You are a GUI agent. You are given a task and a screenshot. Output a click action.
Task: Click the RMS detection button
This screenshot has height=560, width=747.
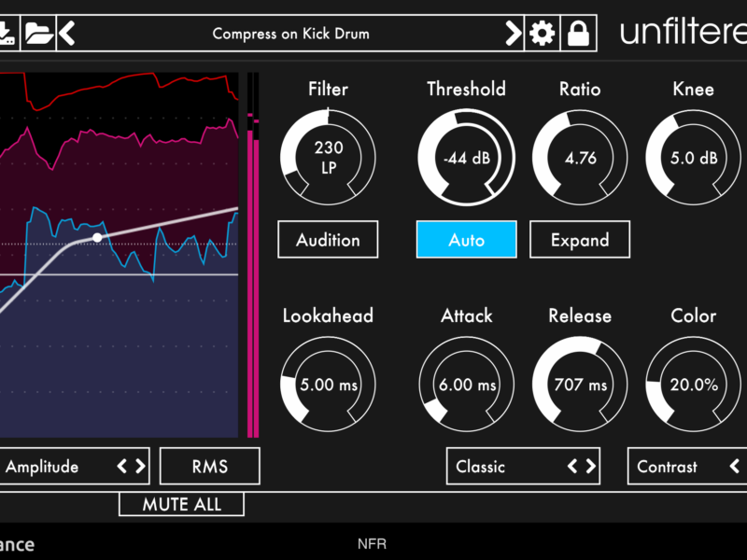210,467
